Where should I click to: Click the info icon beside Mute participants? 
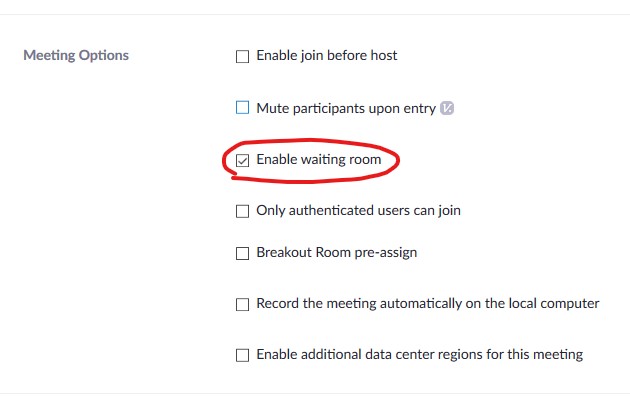[447, 108]
